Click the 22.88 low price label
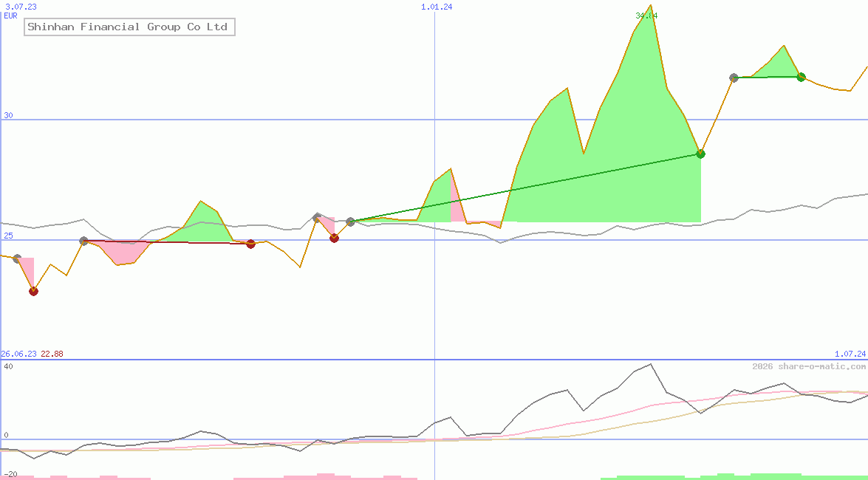This screenshot has height=480, width=868. (x=52, y=354)
